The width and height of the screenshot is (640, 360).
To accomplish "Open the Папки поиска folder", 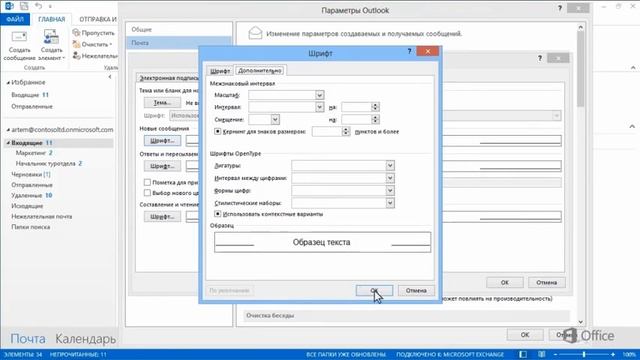I will [x=31, y=227].
